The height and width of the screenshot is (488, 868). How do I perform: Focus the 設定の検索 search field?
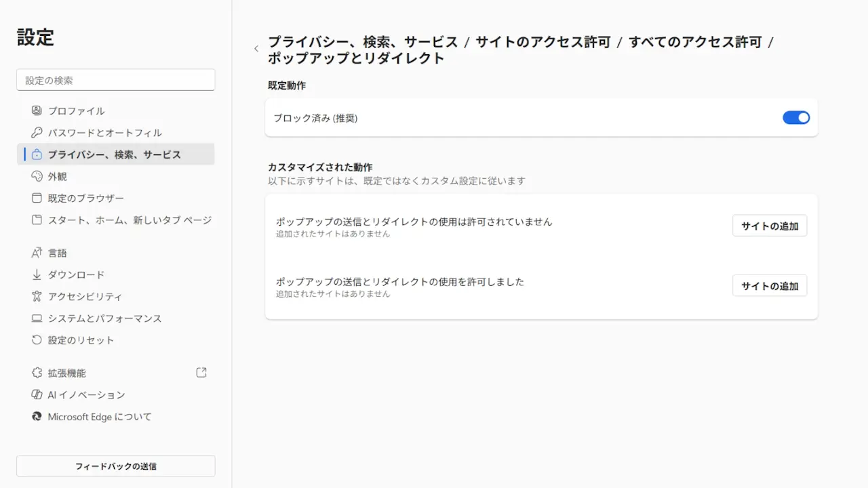[116, 80]
